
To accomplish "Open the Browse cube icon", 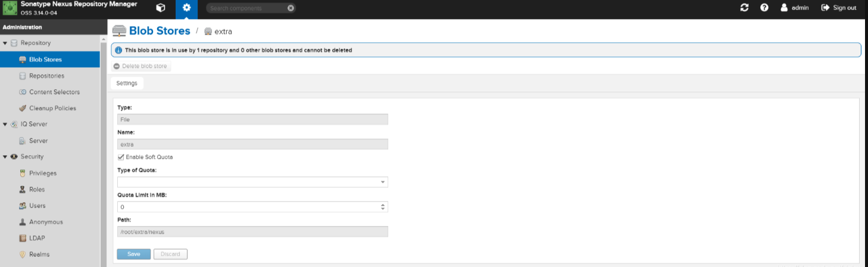I will point(160,8).
